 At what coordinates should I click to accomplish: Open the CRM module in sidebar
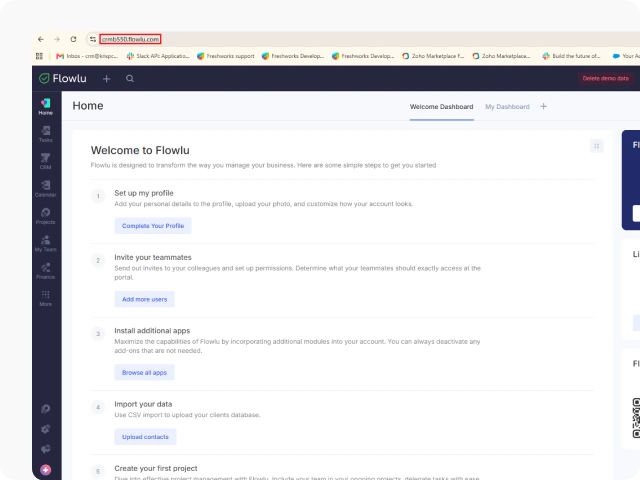[45, 161]
